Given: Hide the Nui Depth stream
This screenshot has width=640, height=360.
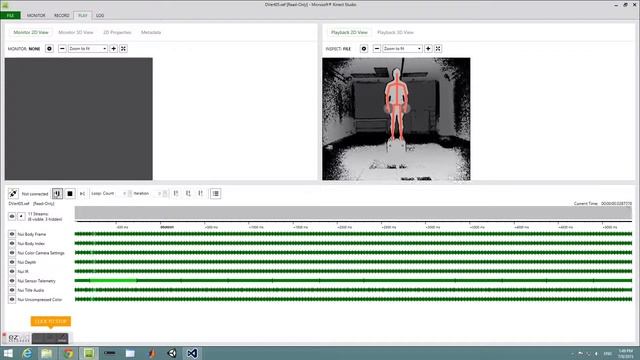Looking at the screenshot, I should (x=12, y=262).
